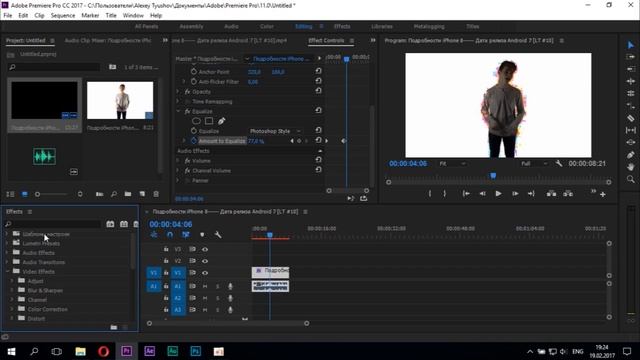Switch to Color workspace tab
This screenshot has height=360, width=640.
[x=267, y=27]
